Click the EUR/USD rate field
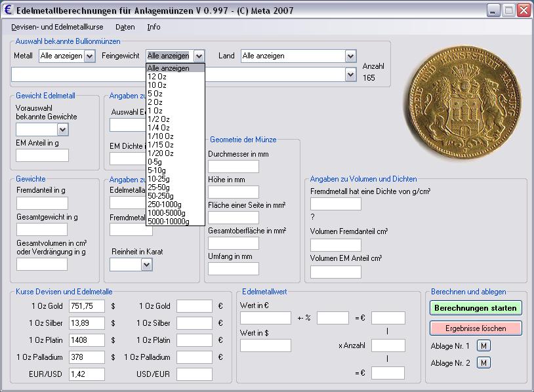This screenshot has height=392, width=534. point(87,374)
